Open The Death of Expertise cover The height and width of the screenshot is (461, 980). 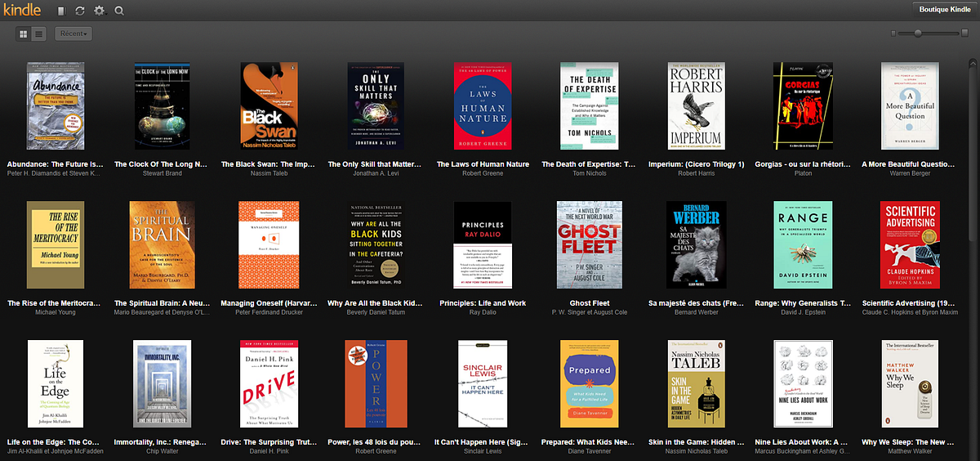590,106
